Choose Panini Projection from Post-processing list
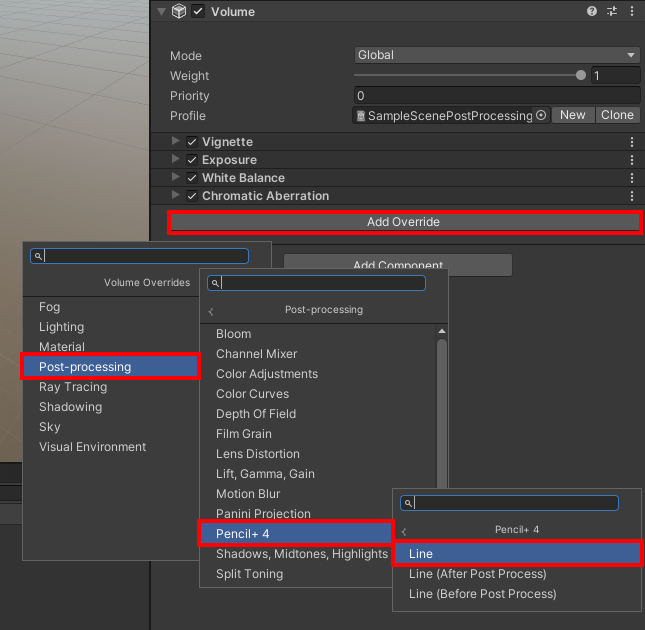 (x=296, y=513)
